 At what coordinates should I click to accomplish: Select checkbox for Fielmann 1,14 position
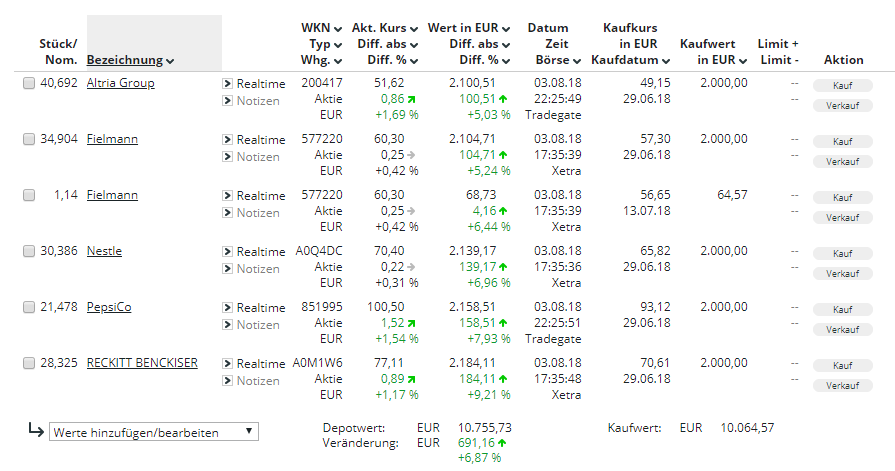click(x=29, y=195)
